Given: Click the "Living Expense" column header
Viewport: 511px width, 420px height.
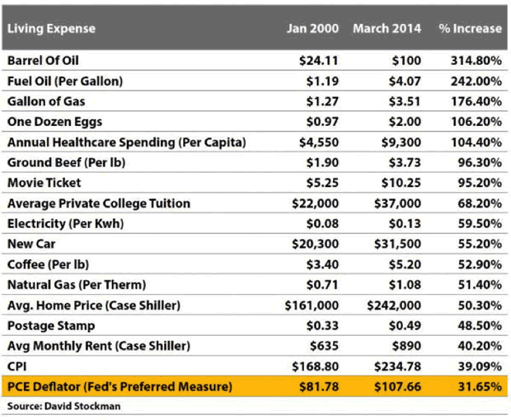Looking at the screenshot, I should pos(51,28).
